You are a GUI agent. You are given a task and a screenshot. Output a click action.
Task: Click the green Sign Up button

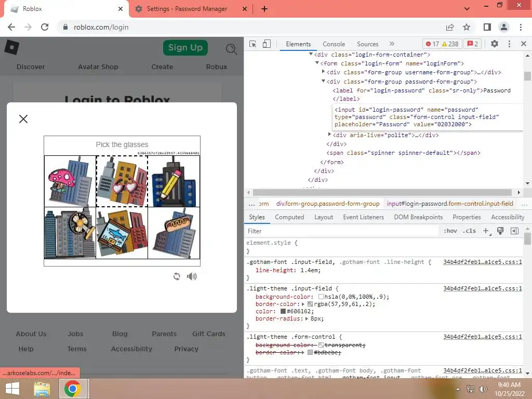[185, 47]
